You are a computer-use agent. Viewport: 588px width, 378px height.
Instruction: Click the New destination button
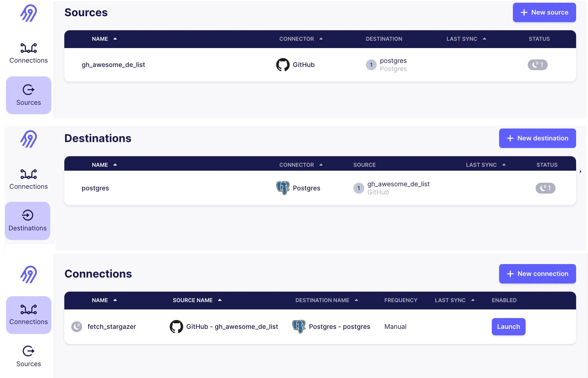[x=537, y=138]
